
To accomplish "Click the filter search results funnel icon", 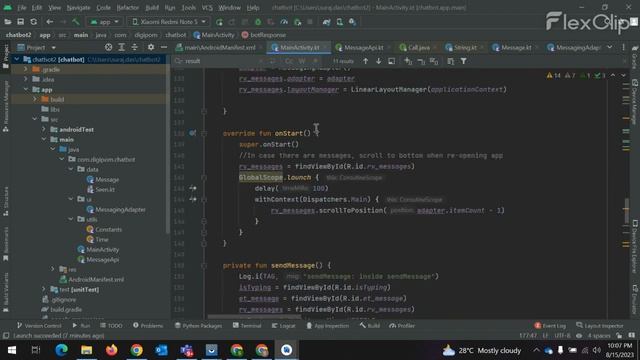I will (x=464, y=61).
